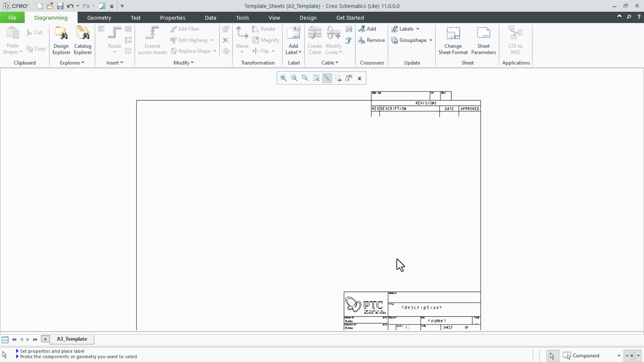The width and height of the screenshot is (644, 362).
Task: Add a new sheet with plus button
Action: click(x=45, y=339)
